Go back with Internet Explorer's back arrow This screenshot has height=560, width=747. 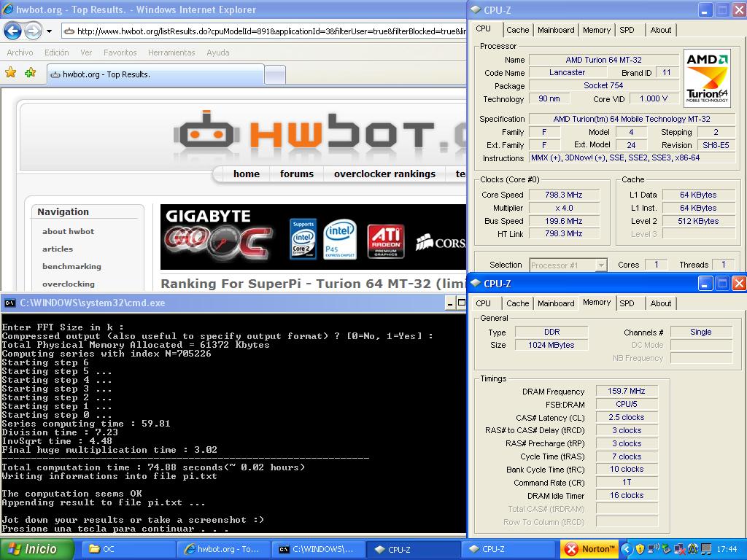(x=12, y=31)
